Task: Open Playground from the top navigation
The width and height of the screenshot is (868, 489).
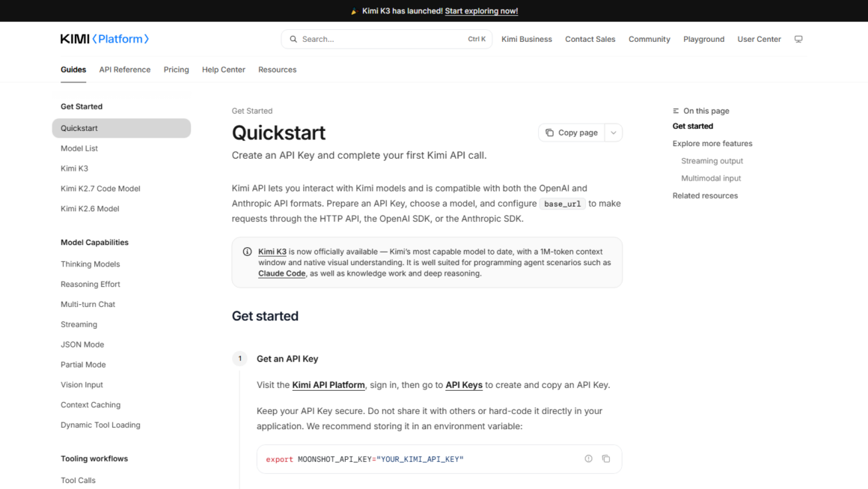Action: coord(703,40)
